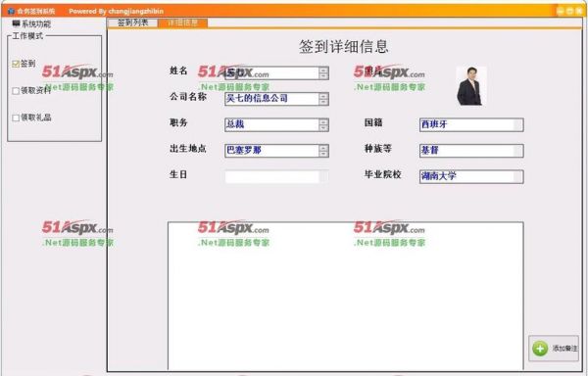Click inside the large remarks text area

coord(345,296)
